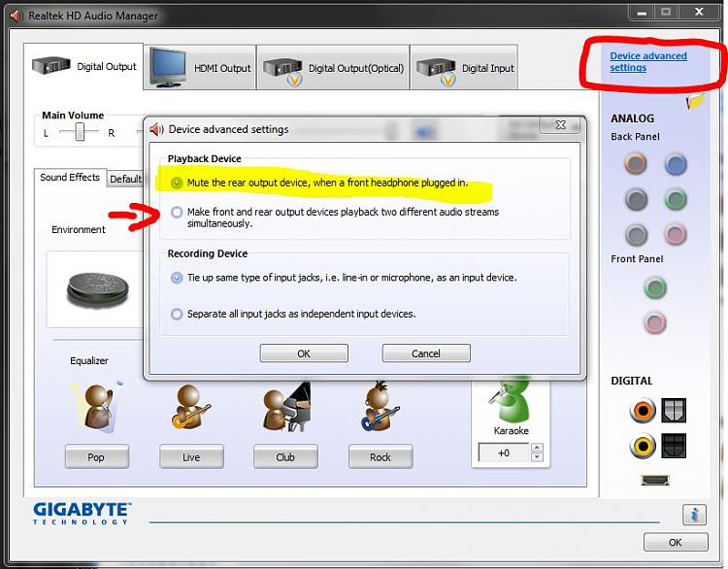
Task: Select the Sound Effects tab
Action: 70,178
